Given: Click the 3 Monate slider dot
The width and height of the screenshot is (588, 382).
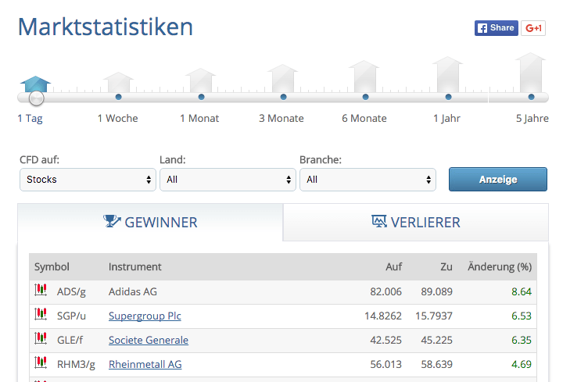Looking at the screenshot, I should 284,97.
